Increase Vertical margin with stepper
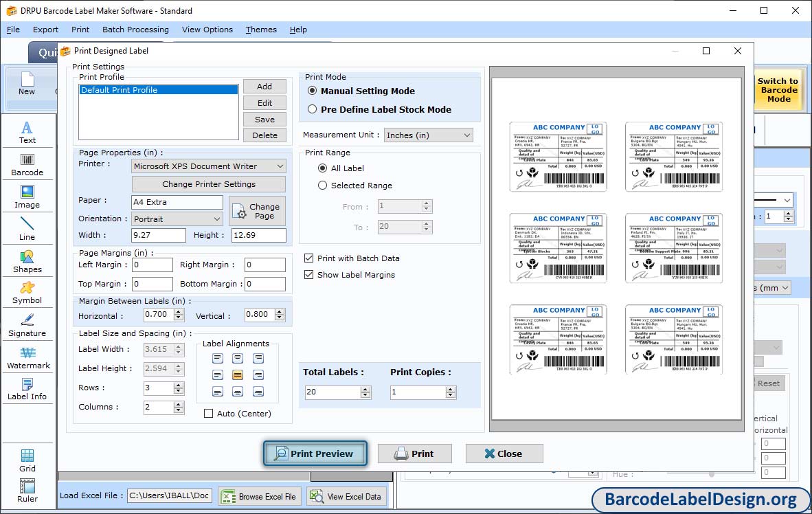The image size is (812, 514). (x=280, y=311)
